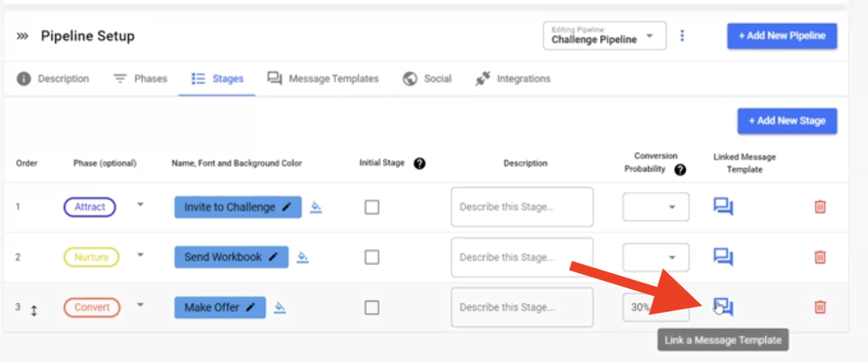Viewport: 868px width, 363px height.
Task: Switch to the Integrations tab
Action: [512, 78]
